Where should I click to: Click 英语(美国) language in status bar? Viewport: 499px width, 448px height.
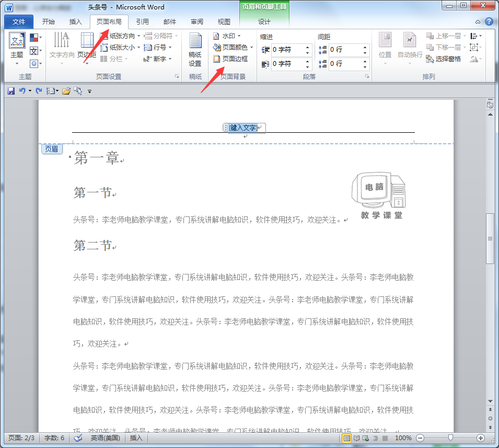coord(106,438)
